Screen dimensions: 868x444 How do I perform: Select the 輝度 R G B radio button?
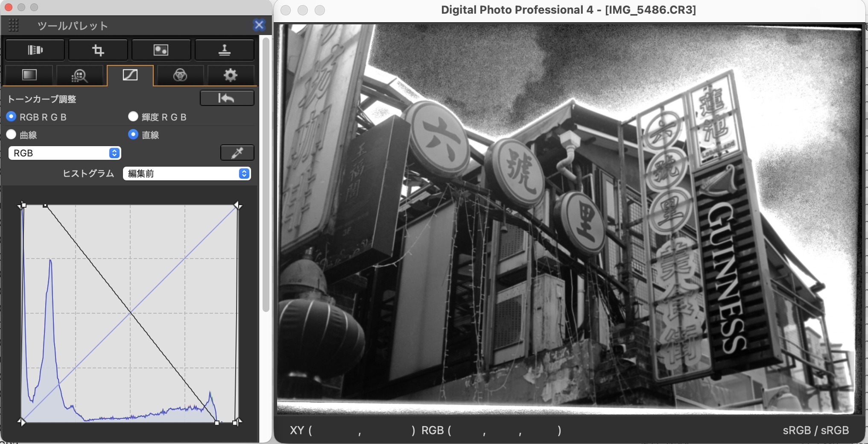133,117
